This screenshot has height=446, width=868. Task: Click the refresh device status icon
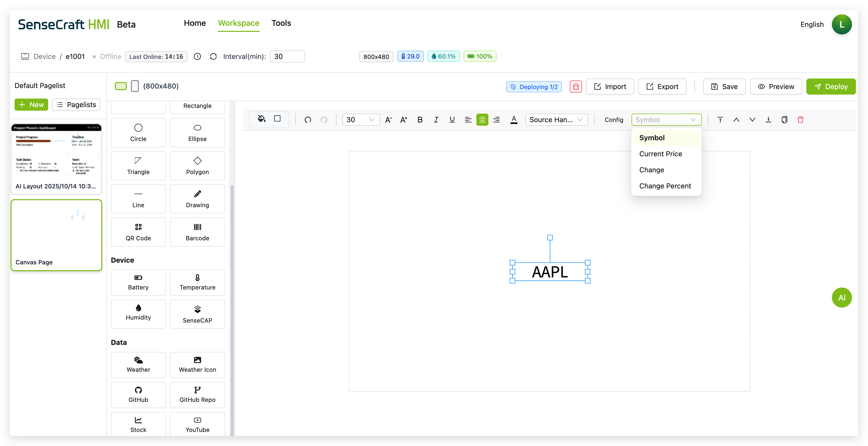pos(213,56)
